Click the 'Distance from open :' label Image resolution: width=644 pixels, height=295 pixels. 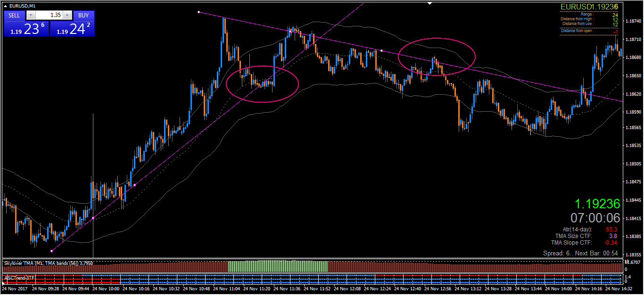point(577,31)
